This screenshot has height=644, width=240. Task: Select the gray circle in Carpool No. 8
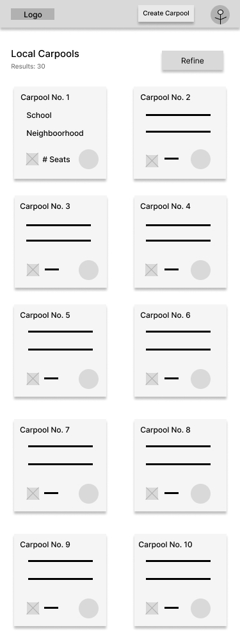[x=200, y=493]
